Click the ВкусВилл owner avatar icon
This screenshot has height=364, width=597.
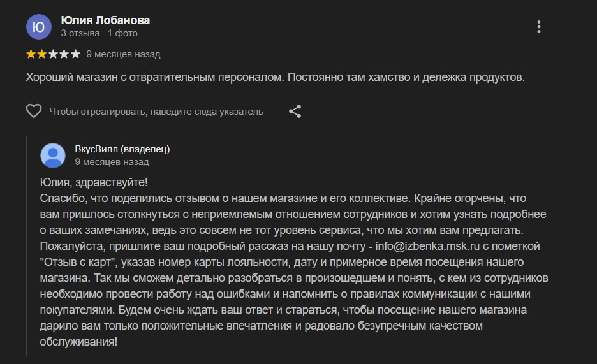point(53,156)
